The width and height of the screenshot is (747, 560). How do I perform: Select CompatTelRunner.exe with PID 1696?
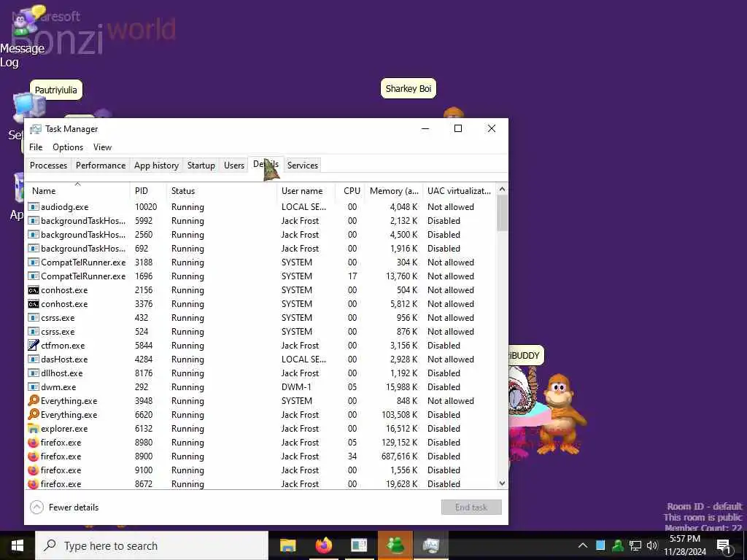[x=260, y=276]
